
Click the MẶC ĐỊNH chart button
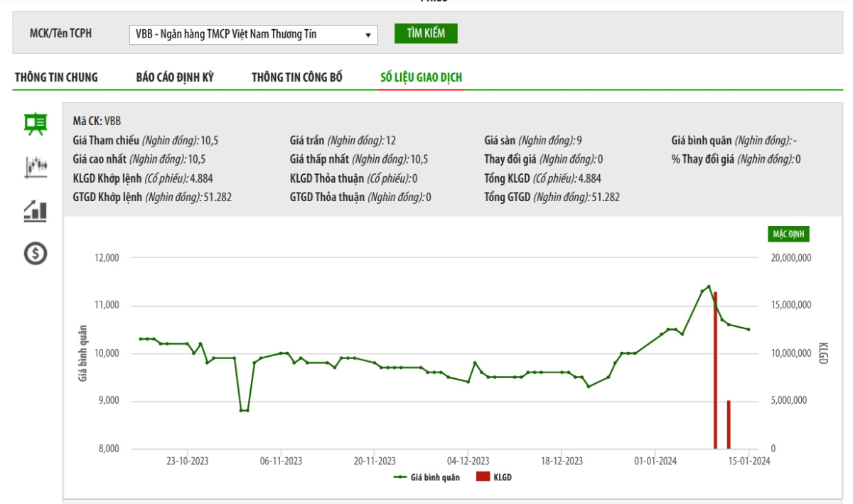788,234
